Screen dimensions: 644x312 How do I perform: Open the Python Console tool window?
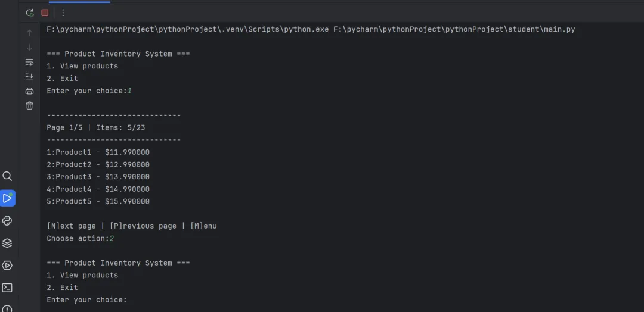tap(7, 220)
